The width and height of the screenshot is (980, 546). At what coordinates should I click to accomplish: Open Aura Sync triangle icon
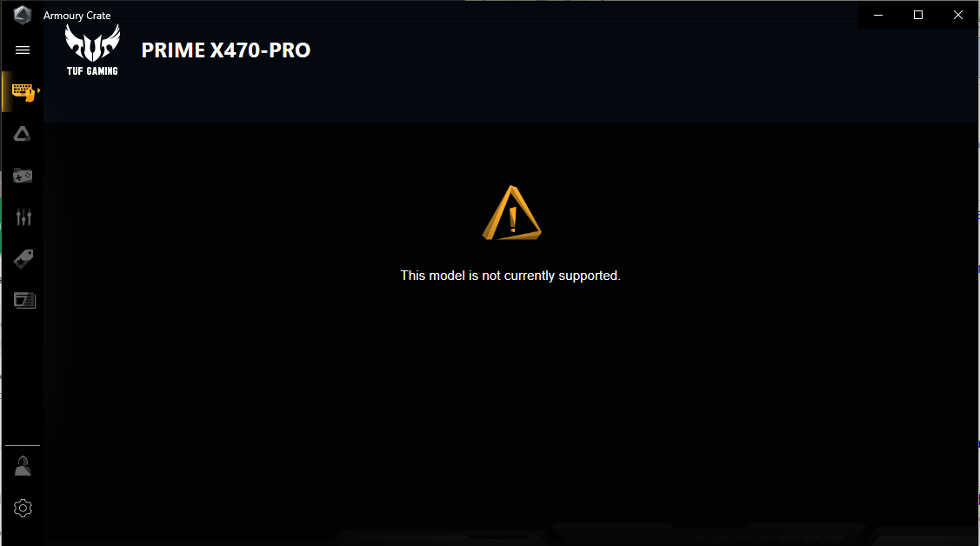coord(23,134)
